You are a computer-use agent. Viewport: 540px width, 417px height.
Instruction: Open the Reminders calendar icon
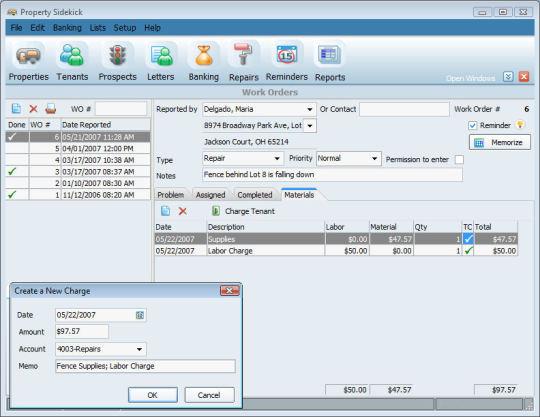(x=287, y=54)
